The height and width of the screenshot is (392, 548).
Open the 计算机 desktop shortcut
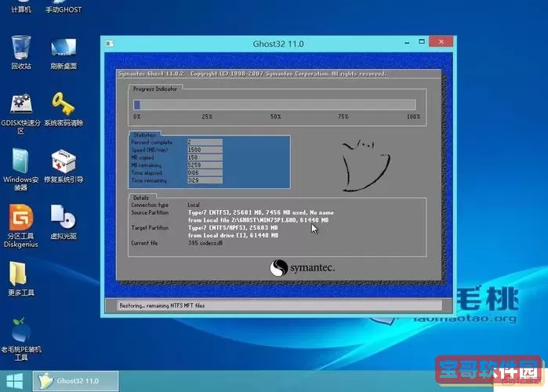coord(21,7)
